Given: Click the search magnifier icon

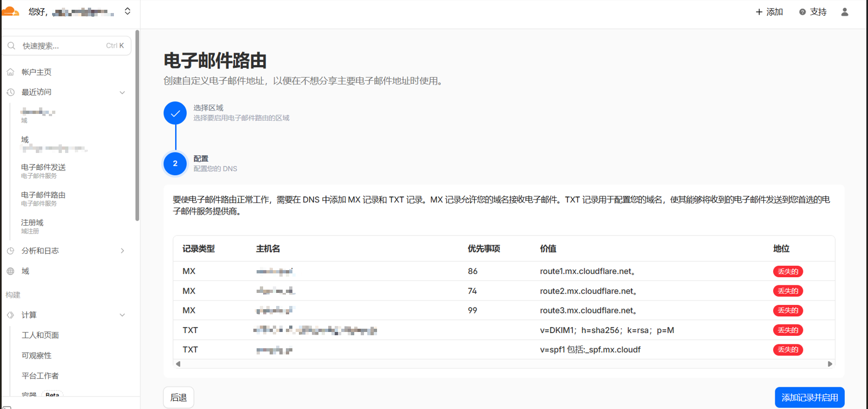Looking at the screenshot, I should tap(11, 46).
